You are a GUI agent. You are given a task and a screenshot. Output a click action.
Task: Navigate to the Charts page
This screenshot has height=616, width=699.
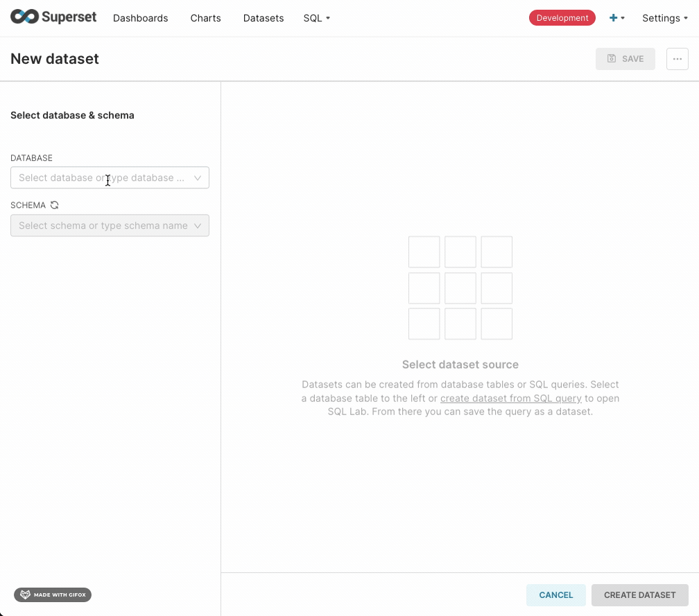click(x=205, y=18)
